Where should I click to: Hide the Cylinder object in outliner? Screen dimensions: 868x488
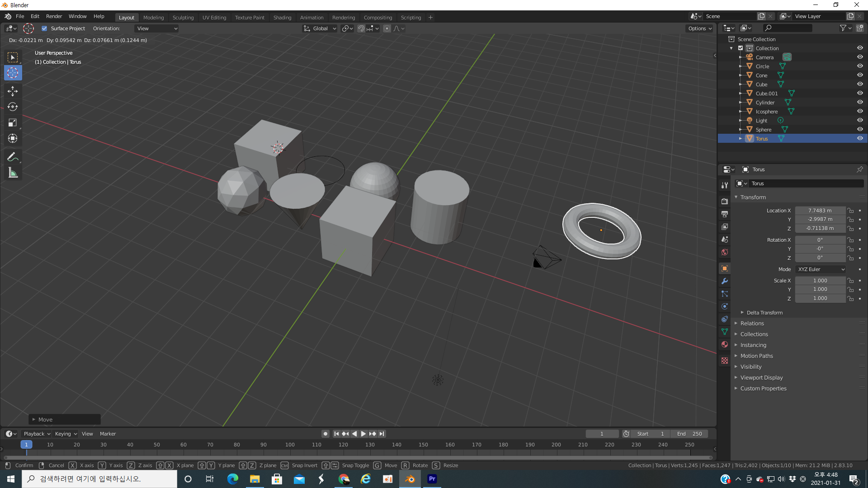click(x=860, y=102)
